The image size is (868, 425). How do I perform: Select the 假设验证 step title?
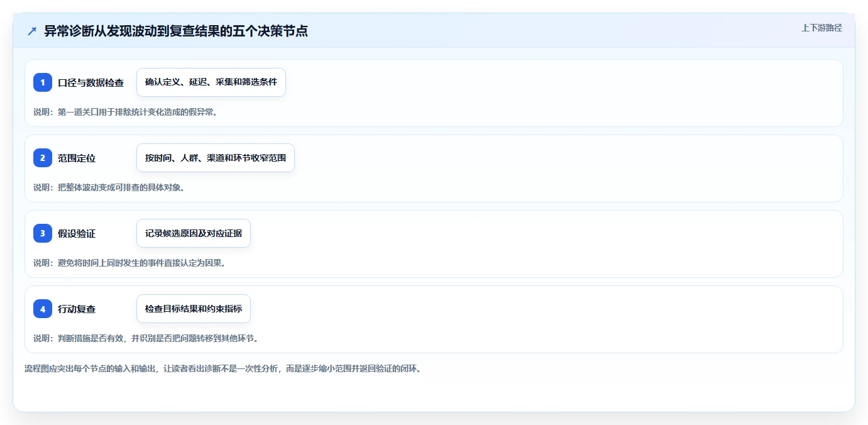(x=77, y=233)
